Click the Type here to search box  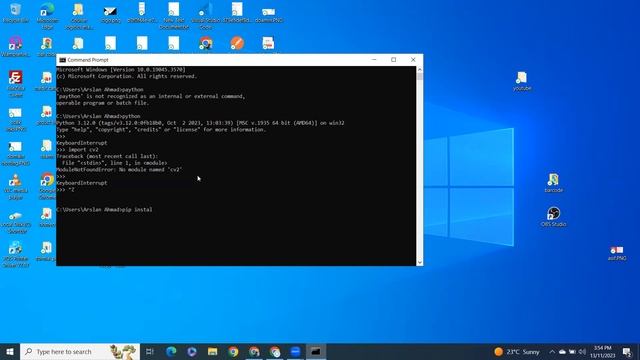[80, 351]
